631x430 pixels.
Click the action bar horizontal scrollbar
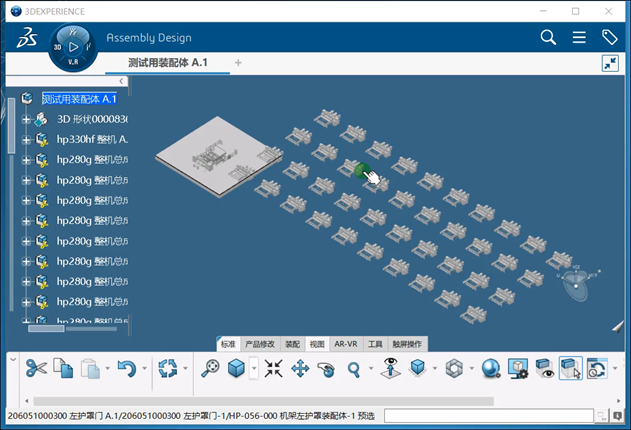point(264,401)
